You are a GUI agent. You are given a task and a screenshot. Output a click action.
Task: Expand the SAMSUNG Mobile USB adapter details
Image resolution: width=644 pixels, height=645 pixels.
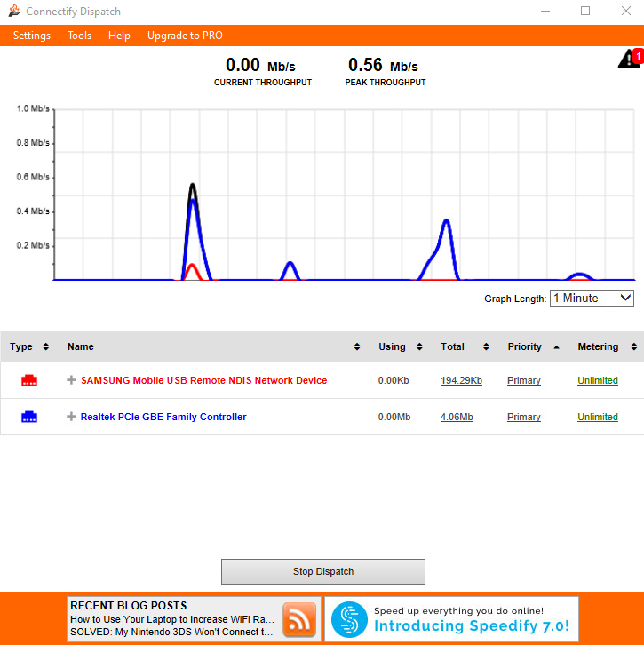[71, 380]
